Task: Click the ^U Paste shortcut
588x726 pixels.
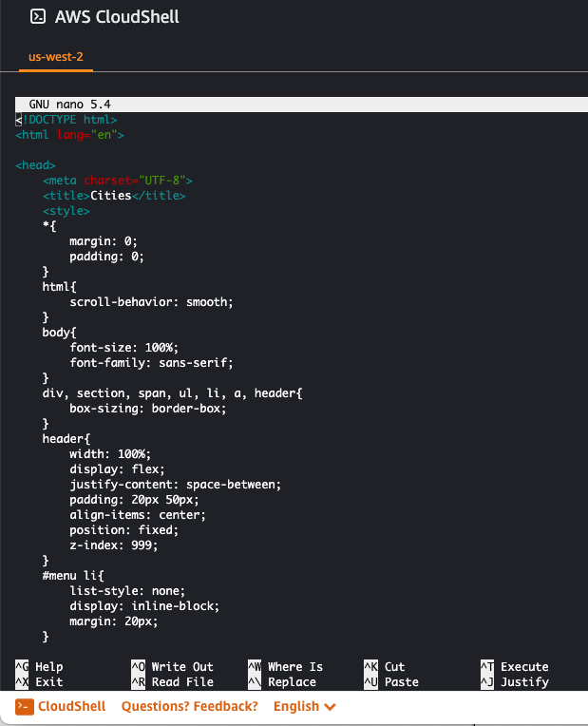Action: pyautogui.click(x=391, y=682)
